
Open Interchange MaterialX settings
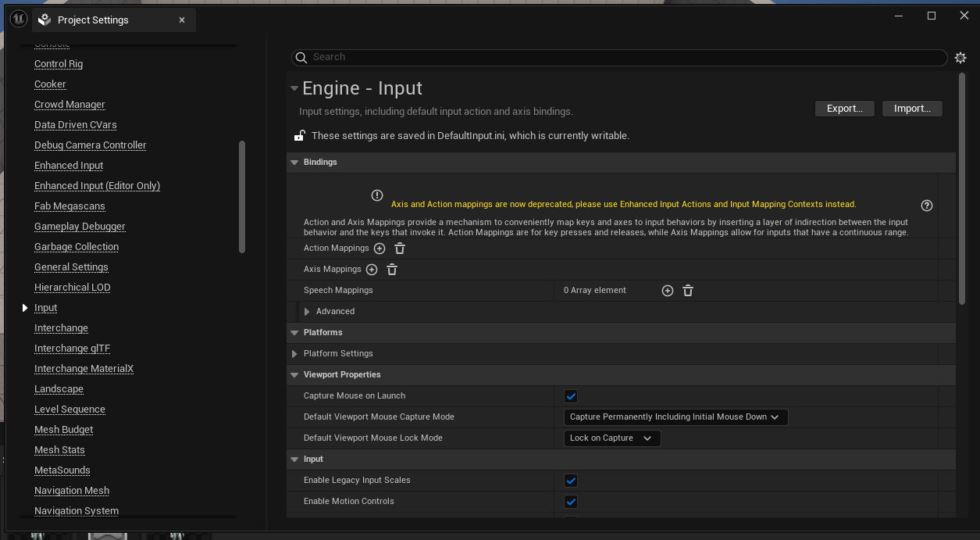(x=84, y=369)
